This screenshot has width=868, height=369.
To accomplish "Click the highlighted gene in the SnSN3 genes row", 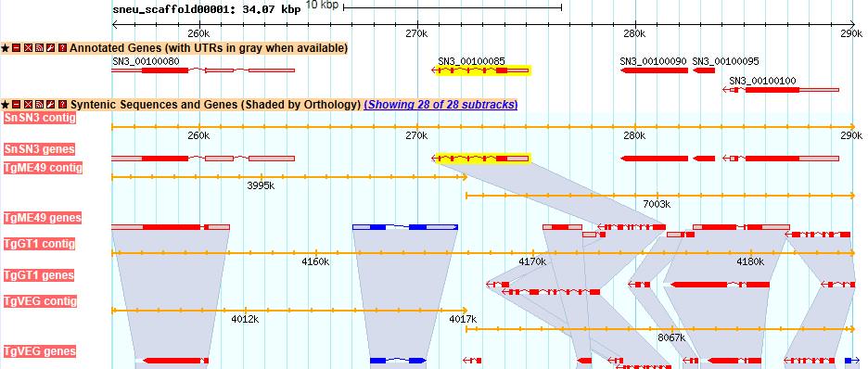I will (x=480, y=159).
